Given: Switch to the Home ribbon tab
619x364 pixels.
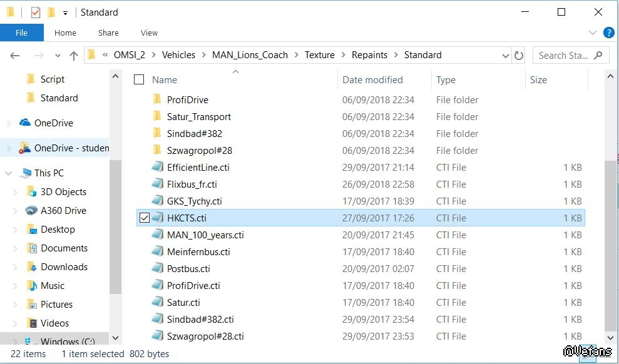Looking at the screenshot, I should pos(65,33).
